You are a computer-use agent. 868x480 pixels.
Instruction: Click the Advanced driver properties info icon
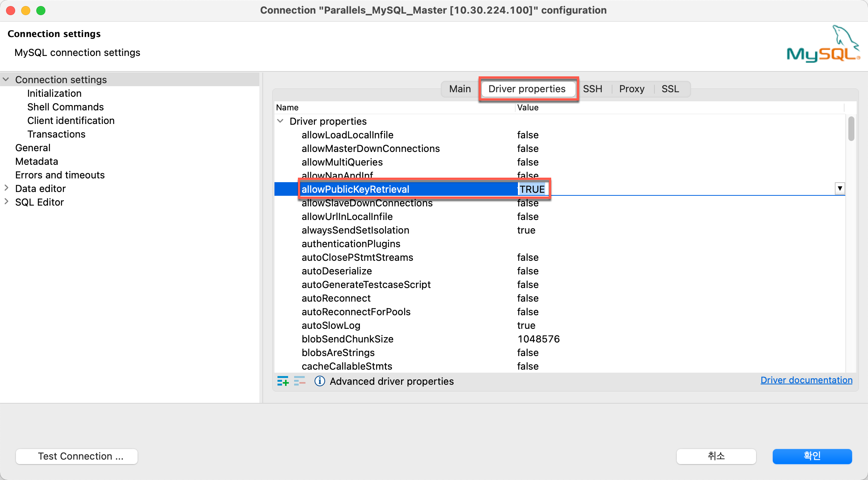point(319,381)
